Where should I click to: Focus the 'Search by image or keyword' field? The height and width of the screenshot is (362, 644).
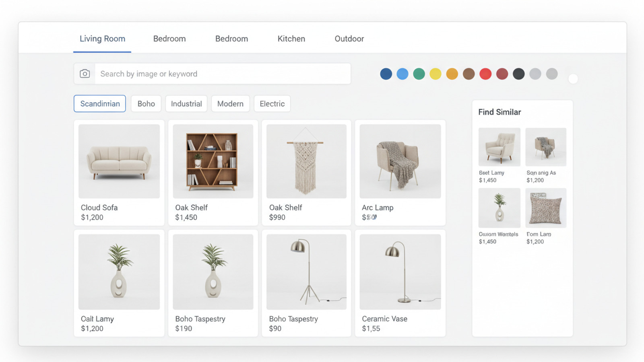point(223,74)
